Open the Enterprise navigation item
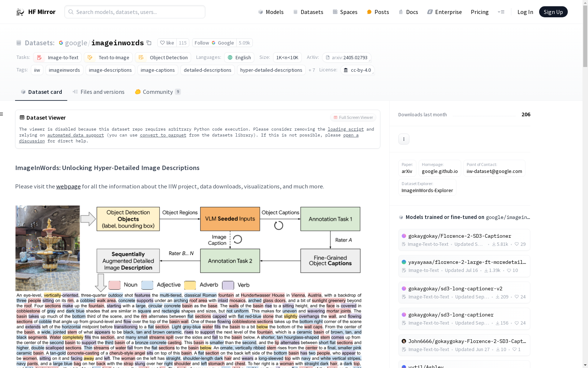Image resolution: width=588 pixels, height=368 pixels. click(x=444, y=12)
